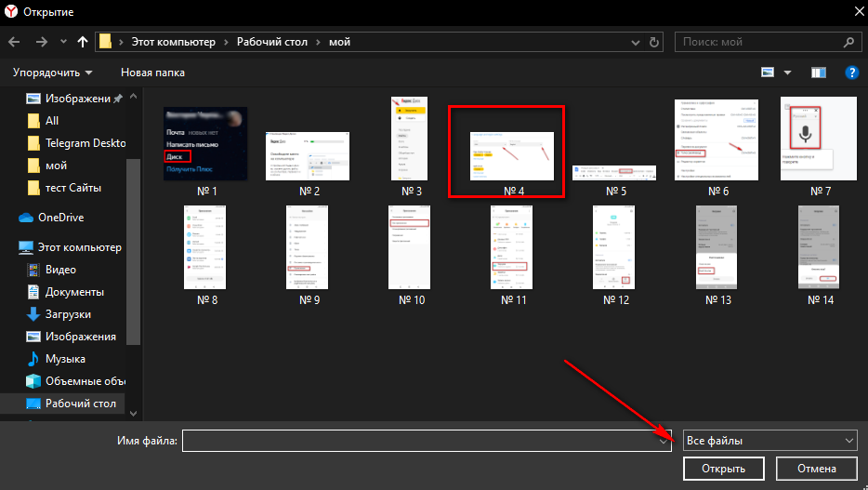The image size is (868, 490).
Task: Toggle the preview pane icon
Action: click(x=818, y=73)
